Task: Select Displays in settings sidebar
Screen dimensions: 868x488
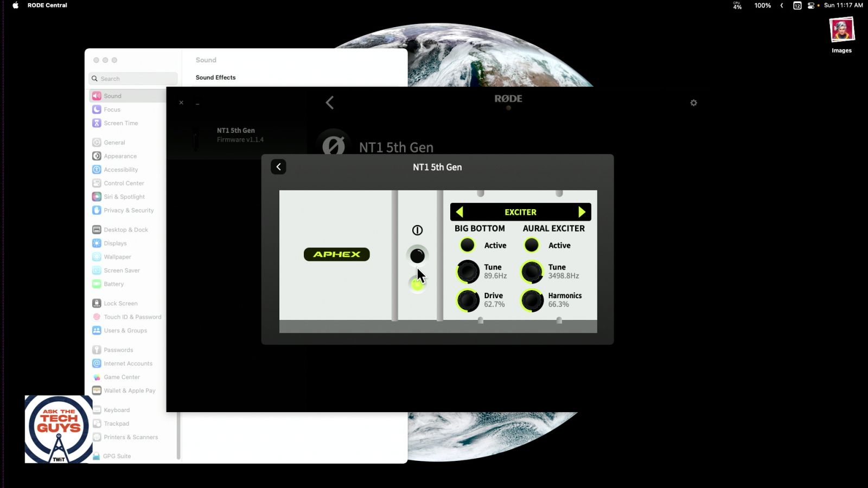Action: click(115, 243)
